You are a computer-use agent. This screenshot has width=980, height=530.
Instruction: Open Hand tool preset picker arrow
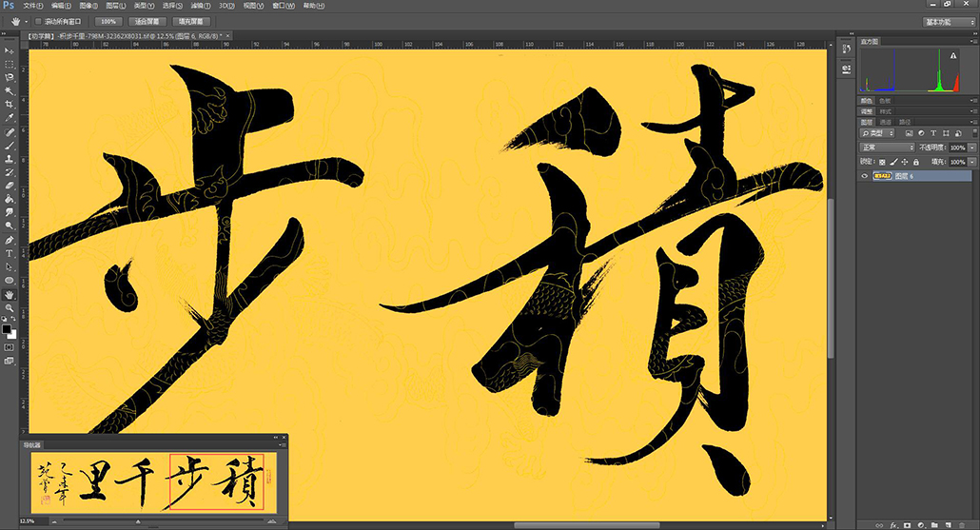[27, 22]
